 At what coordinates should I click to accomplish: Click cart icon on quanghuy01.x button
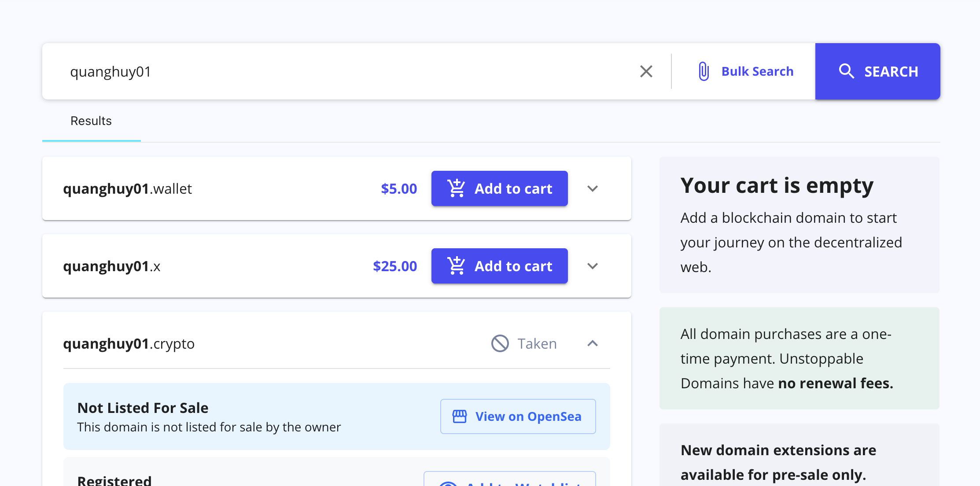tap(456, 265)
